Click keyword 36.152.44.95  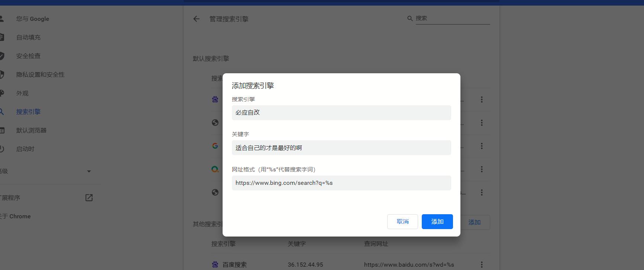coord(305,265)
